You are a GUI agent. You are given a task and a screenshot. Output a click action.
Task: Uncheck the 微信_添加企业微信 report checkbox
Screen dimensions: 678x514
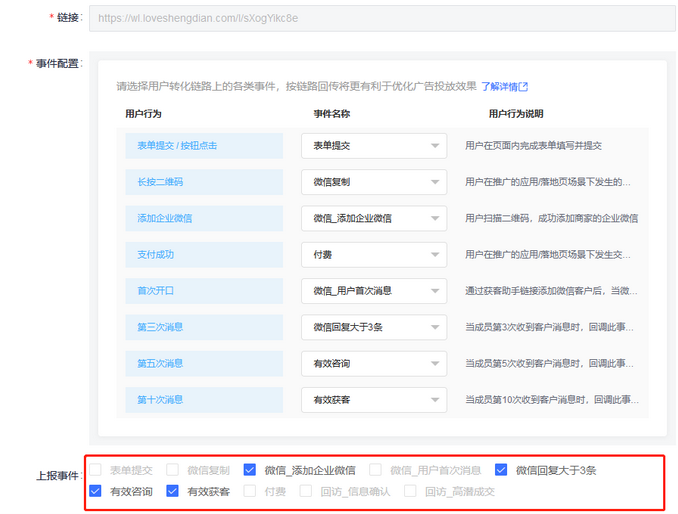[x=250, y=469]
